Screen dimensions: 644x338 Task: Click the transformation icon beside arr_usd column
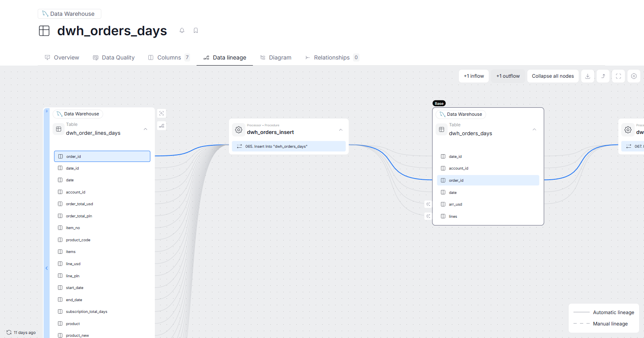[x=428, y=204]
